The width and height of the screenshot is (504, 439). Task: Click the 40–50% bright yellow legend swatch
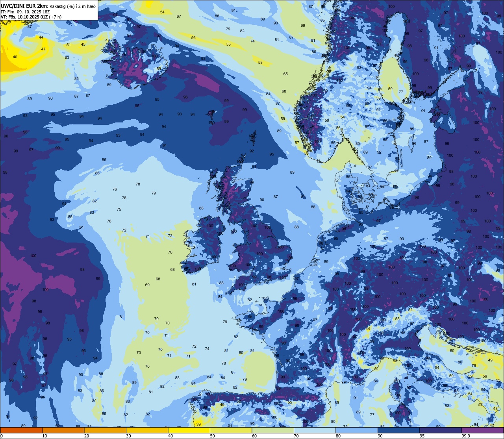click(189, 430)
